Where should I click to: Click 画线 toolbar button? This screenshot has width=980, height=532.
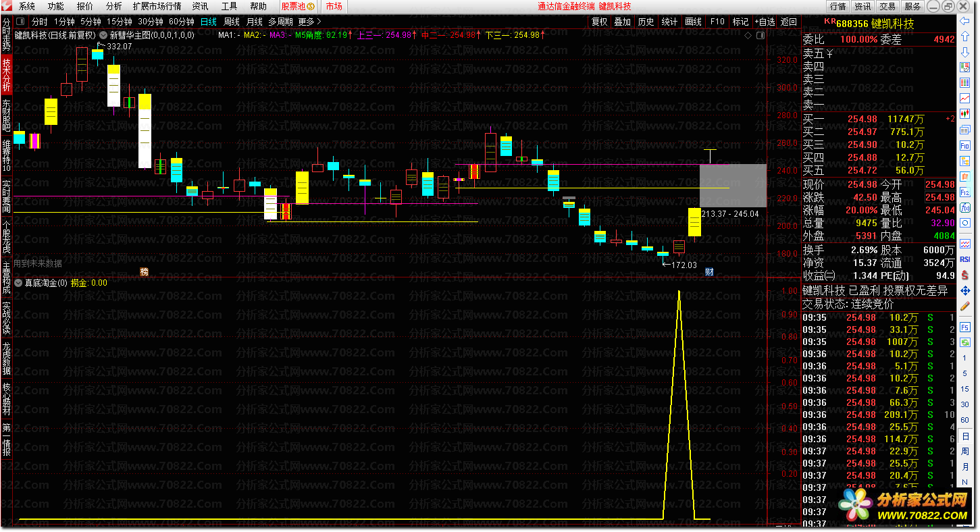(693, 22)
